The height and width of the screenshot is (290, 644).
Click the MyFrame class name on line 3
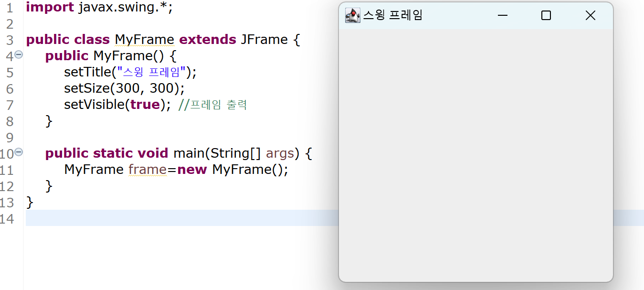(x=145, y=40)
